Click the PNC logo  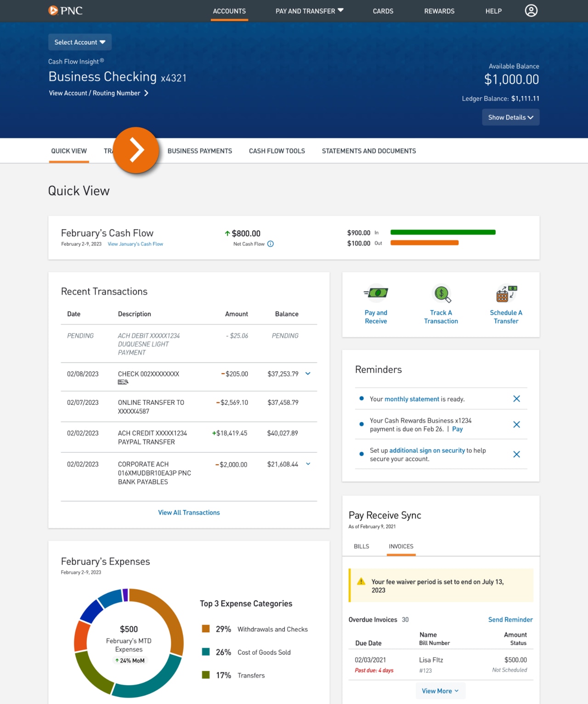pos(65,11)
